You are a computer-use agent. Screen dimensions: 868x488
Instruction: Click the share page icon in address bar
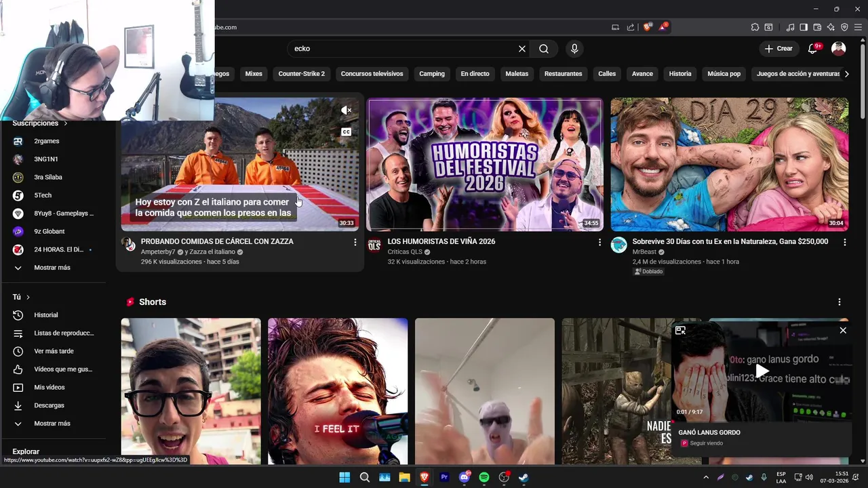[631, 27]
